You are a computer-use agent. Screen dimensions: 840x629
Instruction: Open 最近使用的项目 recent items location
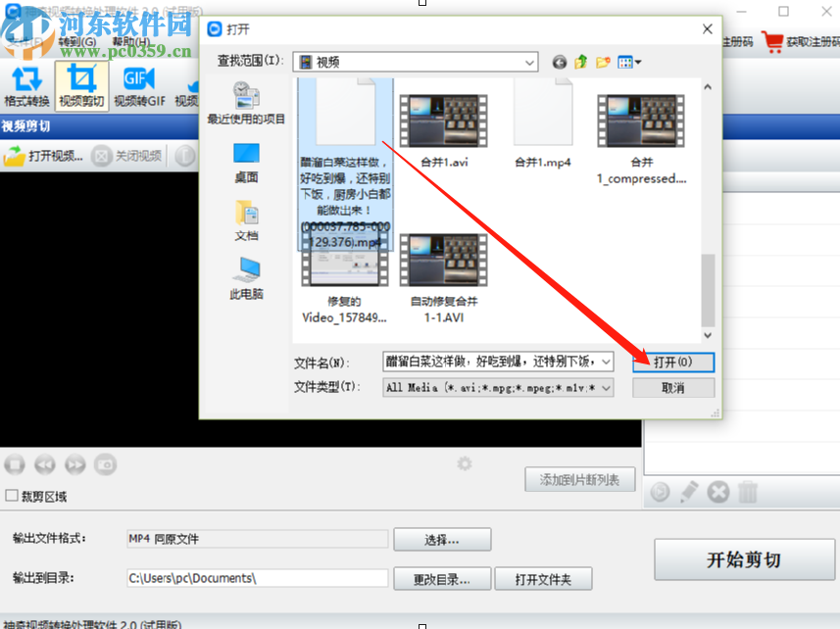click(x=246, y=103)
